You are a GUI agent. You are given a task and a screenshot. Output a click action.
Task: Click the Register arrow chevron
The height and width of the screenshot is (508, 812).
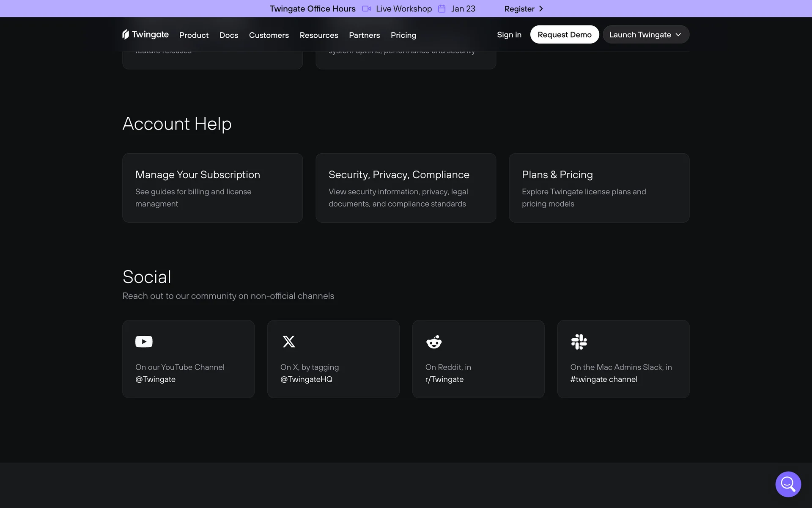tap(541, 9)
